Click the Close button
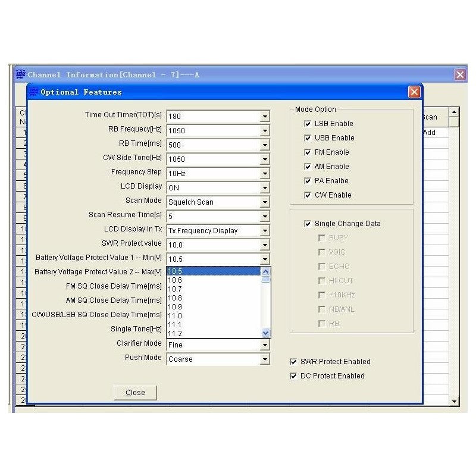 coord(134,393)
